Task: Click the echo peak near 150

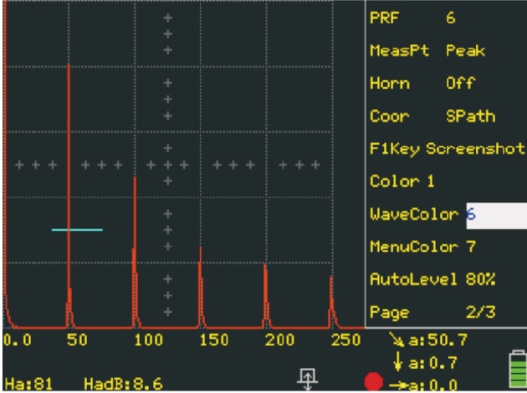Action: 201,287
